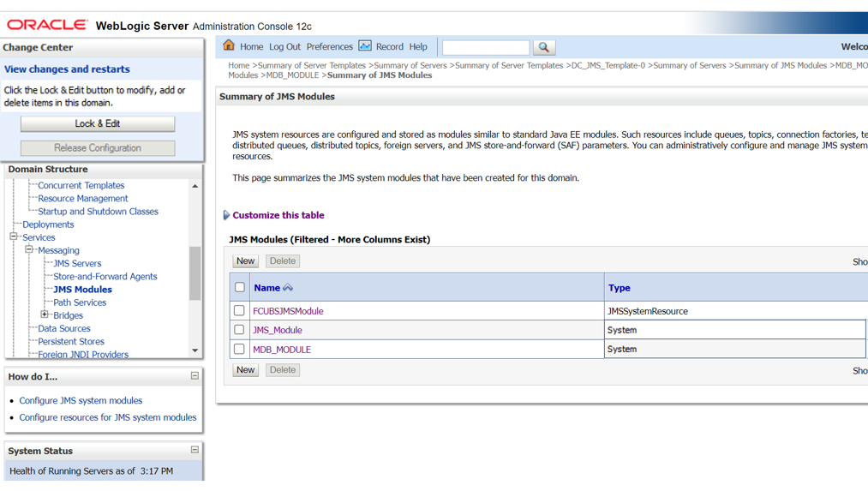Image resolution: width=868 pixels, height=491 pixels.
Task: Select Startup and Shutdown Classes
Action: pyautogui.click(x=98, y=212)
